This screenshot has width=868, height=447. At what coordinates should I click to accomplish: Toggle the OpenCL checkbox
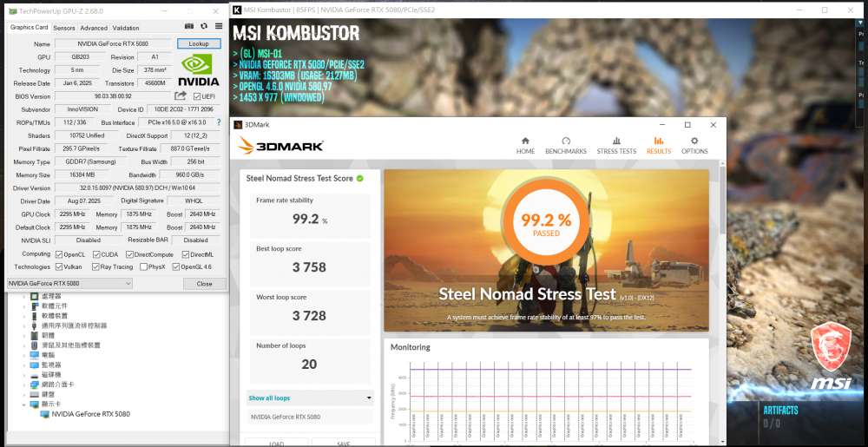(59, 254)
